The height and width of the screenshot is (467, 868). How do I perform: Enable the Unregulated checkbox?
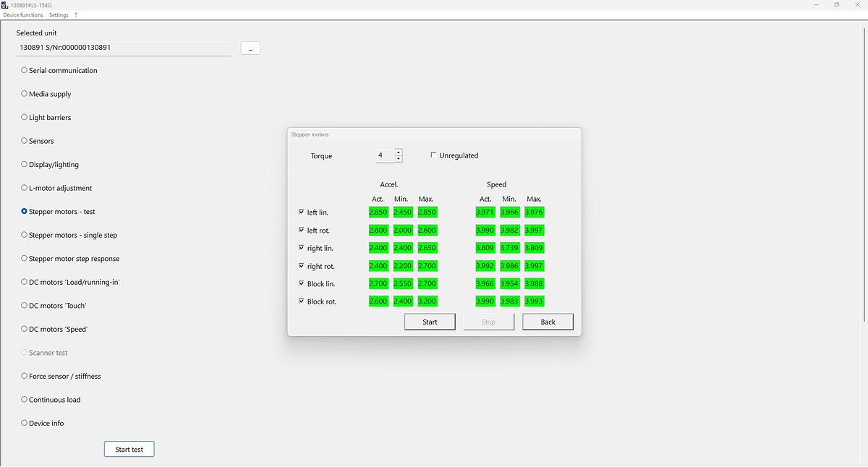point(433,155)
